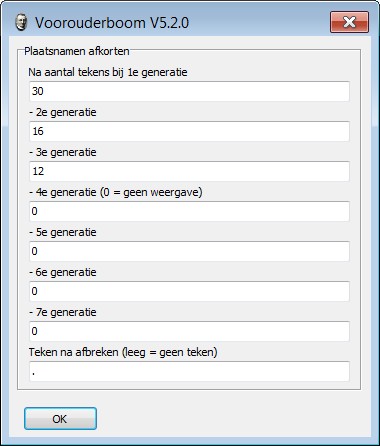
Task: Click the 5e generatie input field
Action: point(189,251)
